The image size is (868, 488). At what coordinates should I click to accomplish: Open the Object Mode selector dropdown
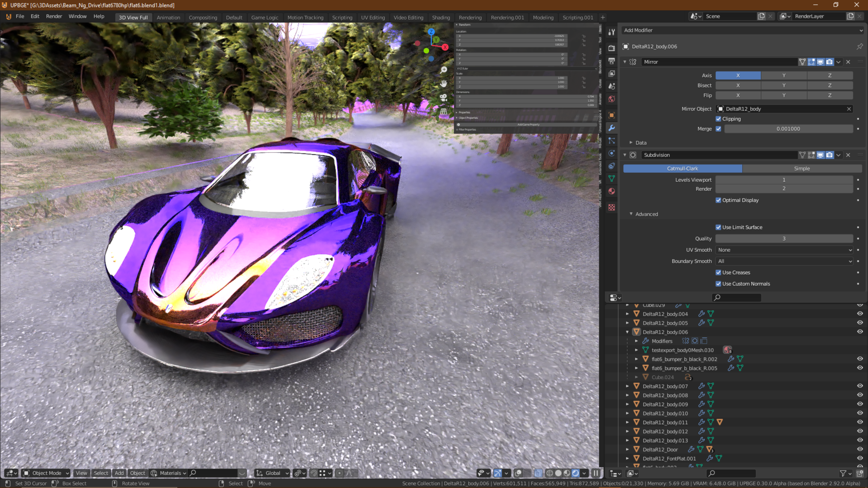tap(46, 473)
